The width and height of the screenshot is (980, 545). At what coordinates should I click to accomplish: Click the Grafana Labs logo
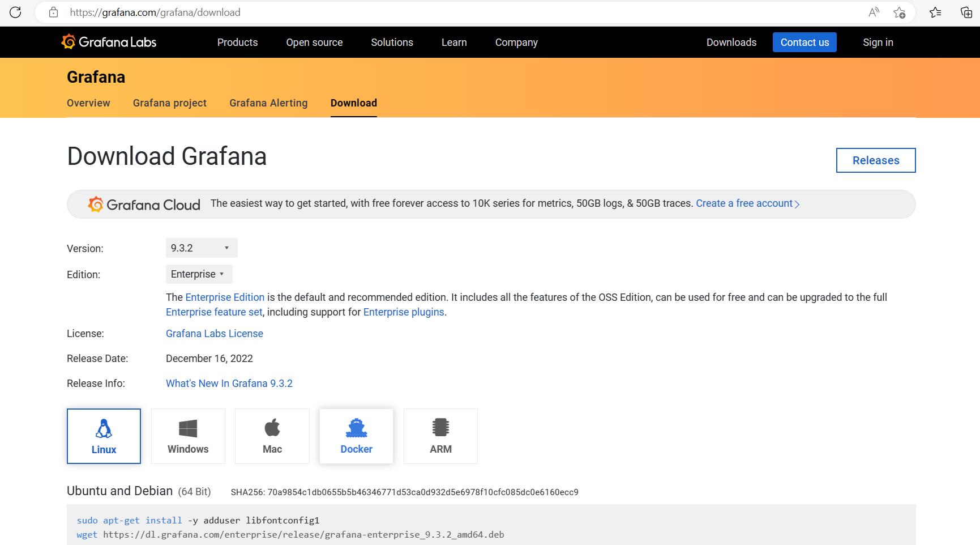[109, 42]
